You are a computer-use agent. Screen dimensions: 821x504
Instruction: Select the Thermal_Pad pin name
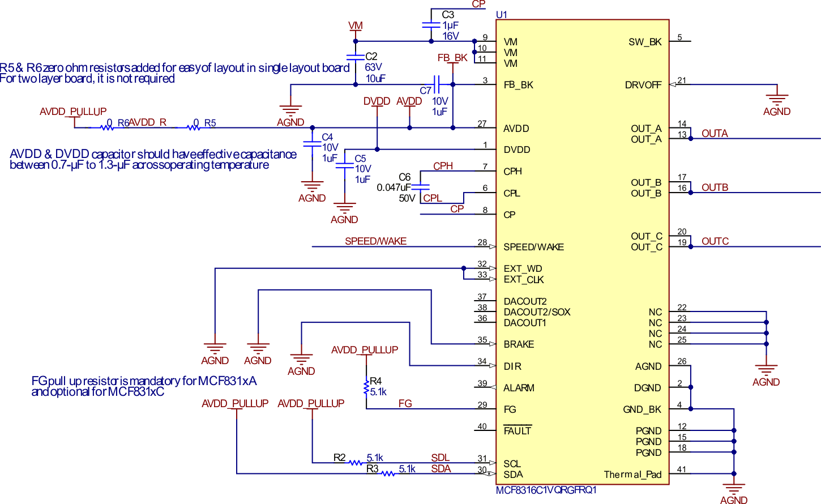pyautogui.click(x=632, y=475)
